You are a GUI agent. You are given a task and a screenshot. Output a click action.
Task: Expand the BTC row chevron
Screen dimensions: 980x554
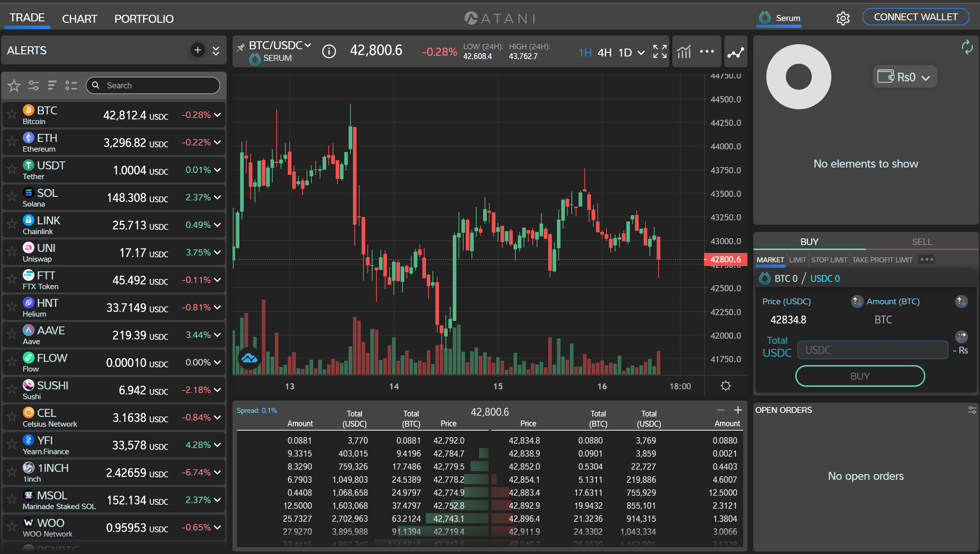pyautogui.click(x=217, y=115)
